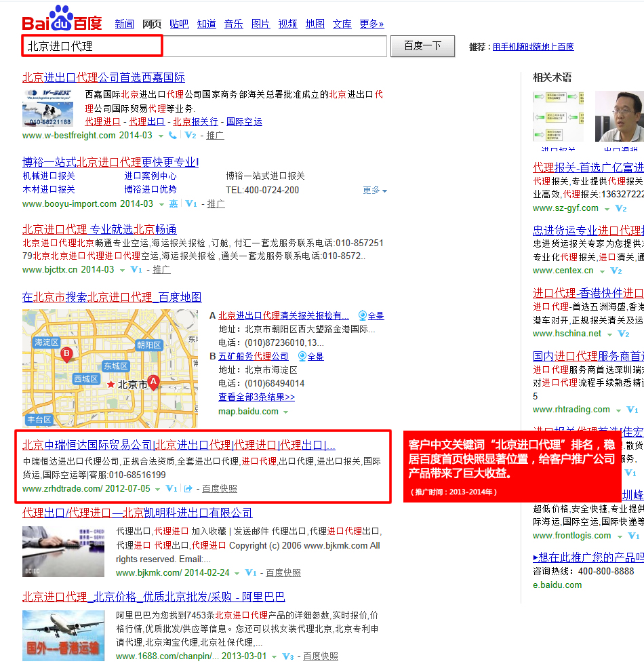Switch to the 贴吧 search tab
Image resolution: width=644 pixels, height=670 pixels.
coord(179,24)
